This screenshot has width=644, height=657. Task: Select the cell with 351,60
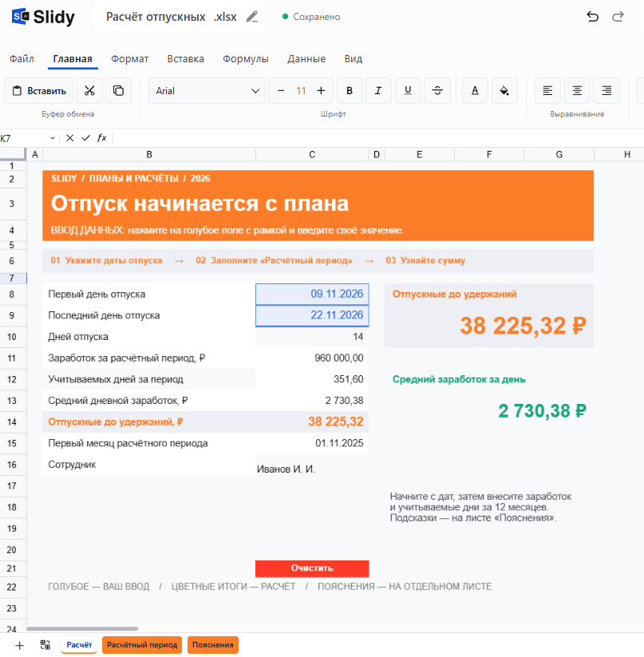[312, 379]
